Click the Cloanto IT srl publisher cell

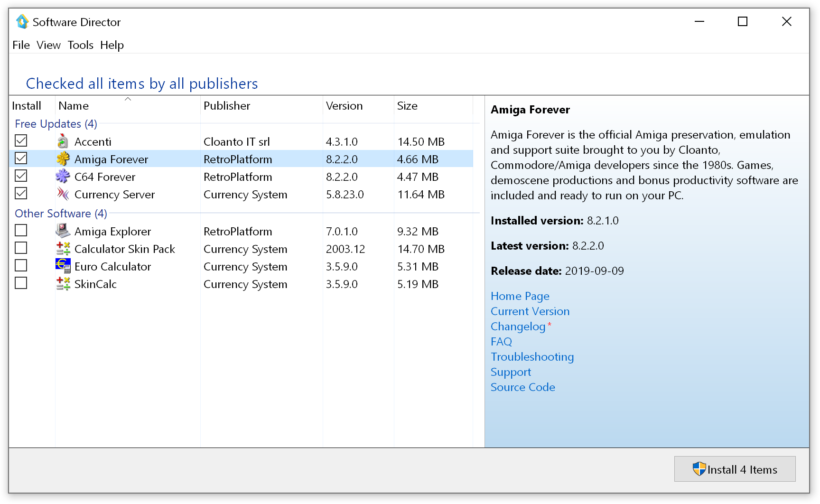coord(236,142)
